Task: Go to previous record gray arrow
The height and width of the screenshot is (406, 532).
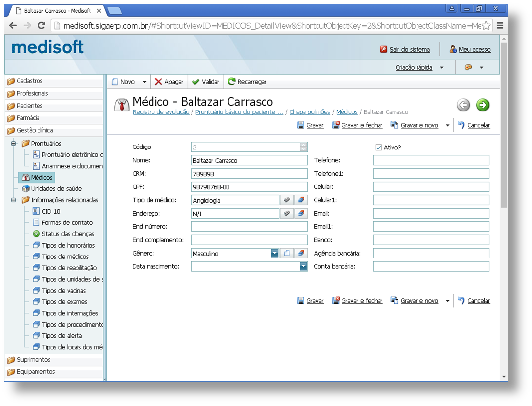Action: (463, 105)
